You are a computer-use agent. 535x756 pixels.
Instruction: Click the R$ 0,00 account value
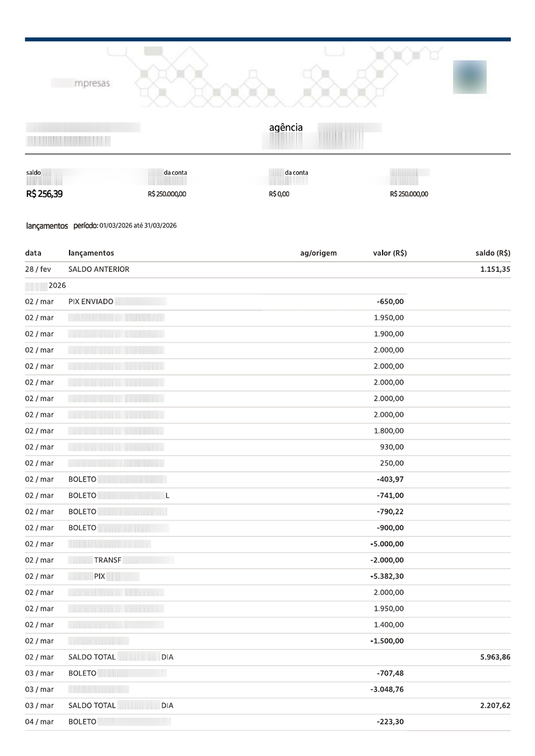pos(279,194)
